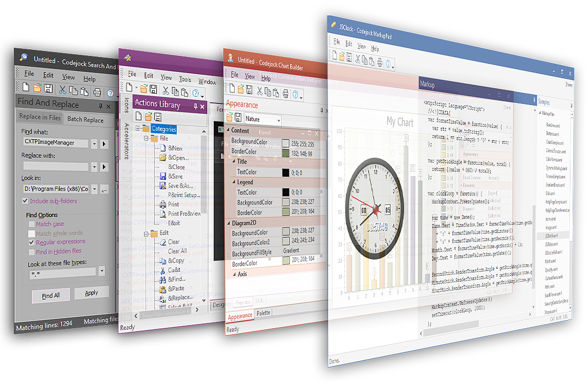
Task: Select the Accelerators side tab
Action: pos(127,140)
